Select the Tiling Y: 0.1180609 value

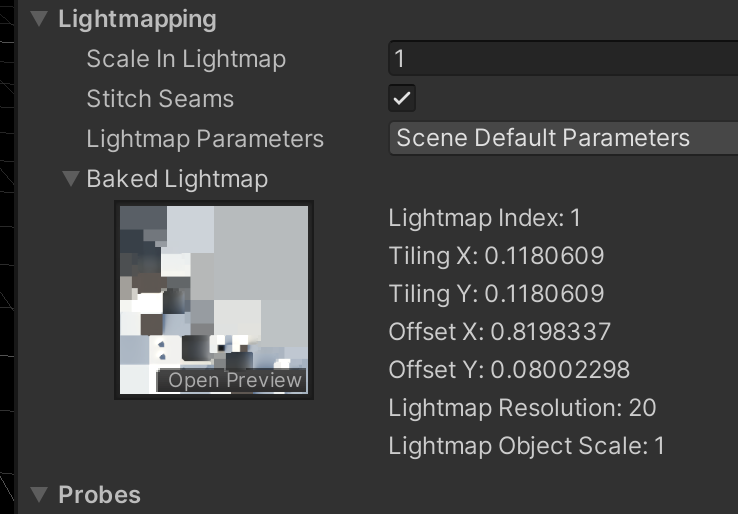pos(496,294)
